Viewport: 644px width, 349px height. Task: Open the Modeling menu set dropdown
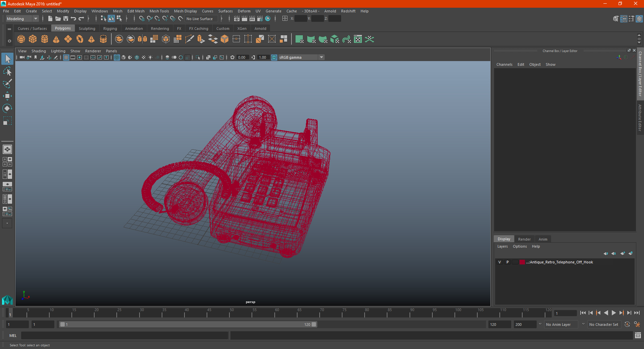click(22, 19)
